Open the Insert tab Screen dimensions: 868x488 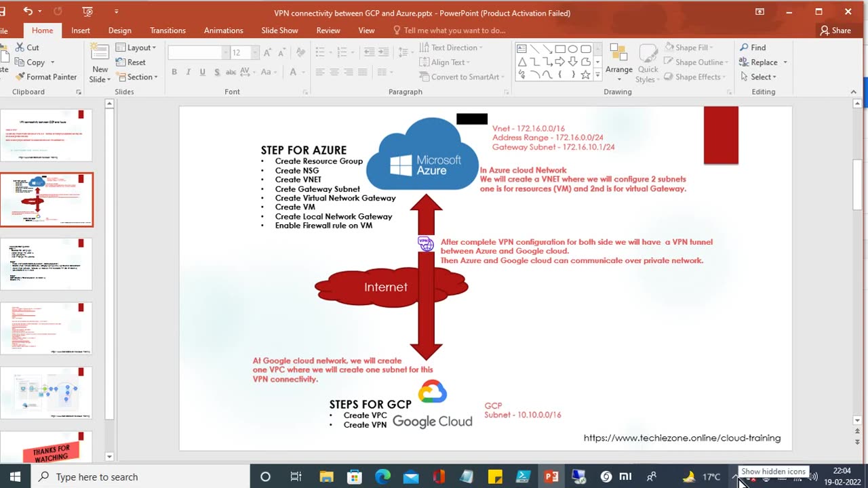[81, 30]
